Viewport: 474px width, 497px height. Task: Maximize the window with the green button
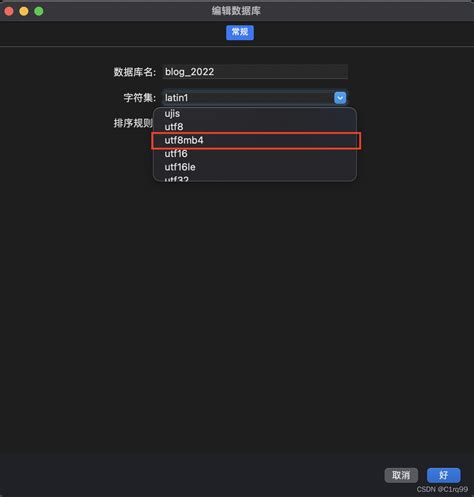point(39,11)
